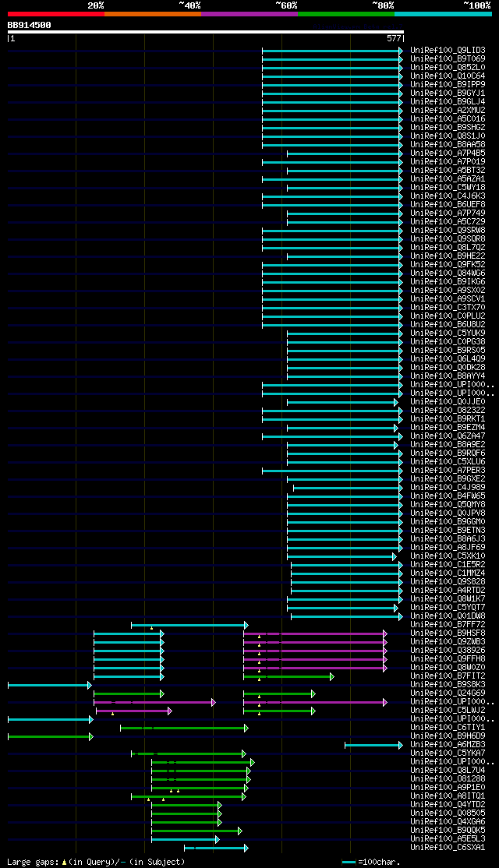499x868 pixels.
Task: Select the UniRef100_B9RKT1 label
Action: 448,419
